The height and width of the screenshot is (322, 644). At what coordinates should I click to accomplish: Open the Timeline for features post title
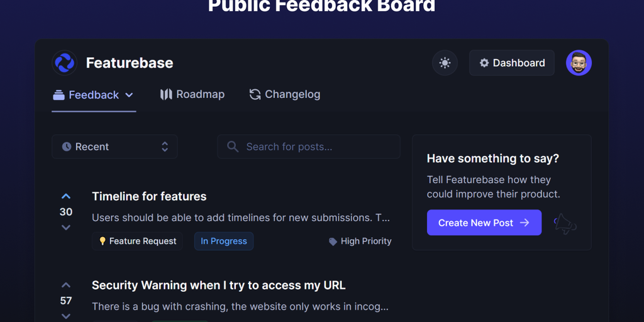[149, 196]
